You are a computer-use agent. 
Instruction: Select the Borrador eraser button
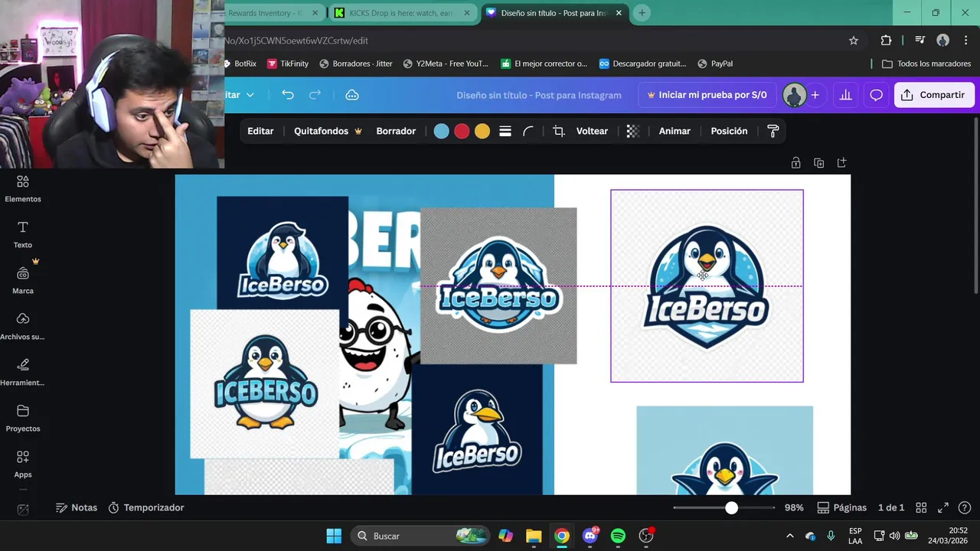[x=396, y=132]
